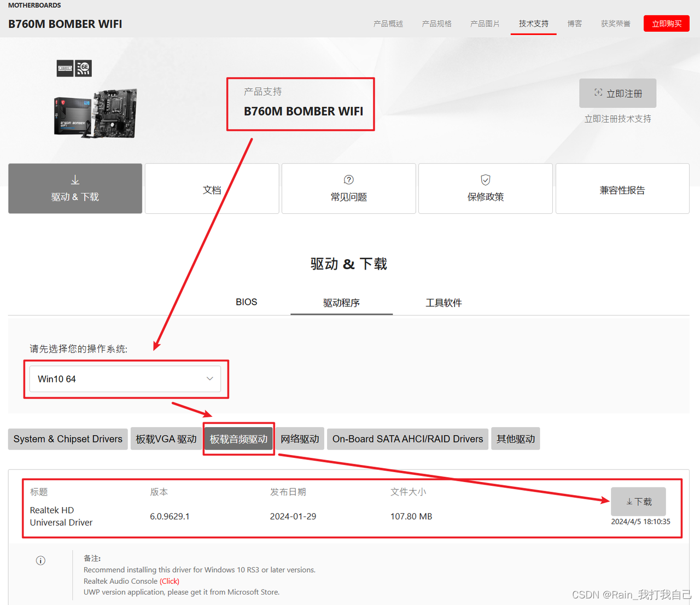Image resolution: width=700 pixels, height=605 pixels.
Task: Click the 驱动 & 下载 section heading
Action: [349, 264]
